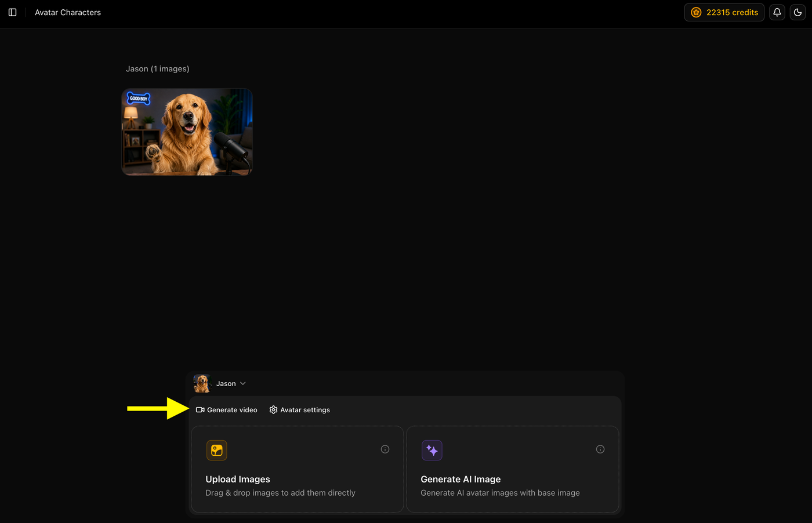Screen dimensions: 812x523
Task: Click the gold coin credits icon
Action: [696, 12]
